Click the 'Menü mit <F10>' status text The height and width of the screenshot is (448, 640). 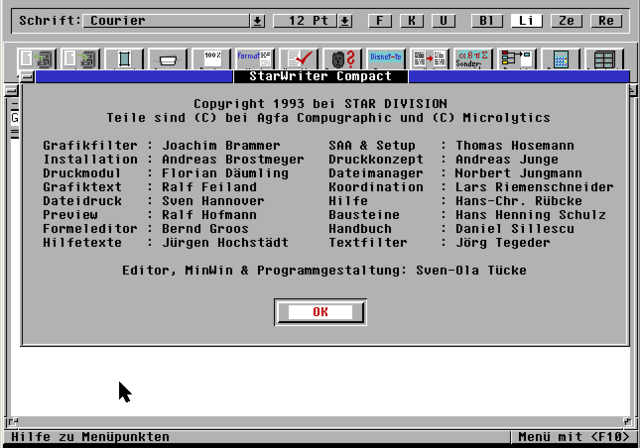(x=573, y=437)
